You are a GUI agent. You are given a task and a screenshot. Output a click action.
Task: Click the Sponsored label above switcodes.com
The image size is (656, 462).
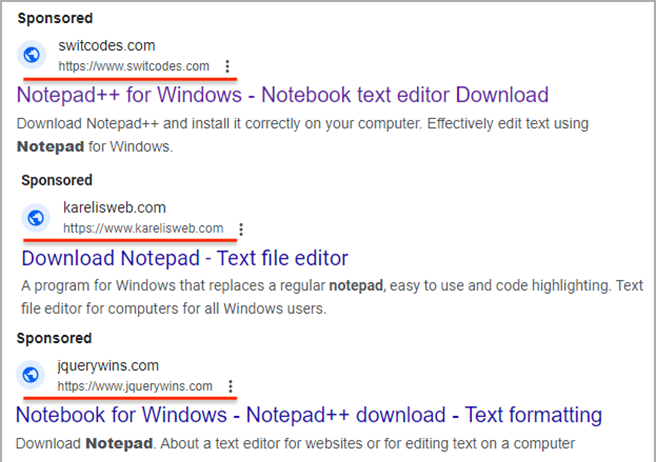pyautogui.click(x=55, y=18)
